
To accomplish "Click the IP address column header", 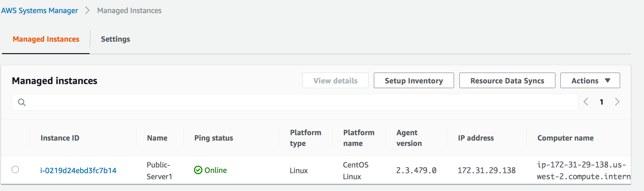I will (x=476, y=138).
